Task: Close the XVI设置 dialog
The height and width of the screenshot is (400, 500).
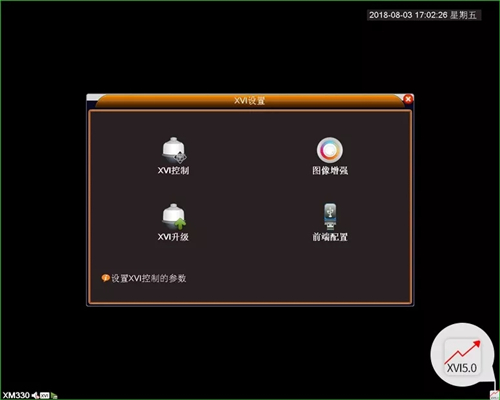Action: [408, 99]
